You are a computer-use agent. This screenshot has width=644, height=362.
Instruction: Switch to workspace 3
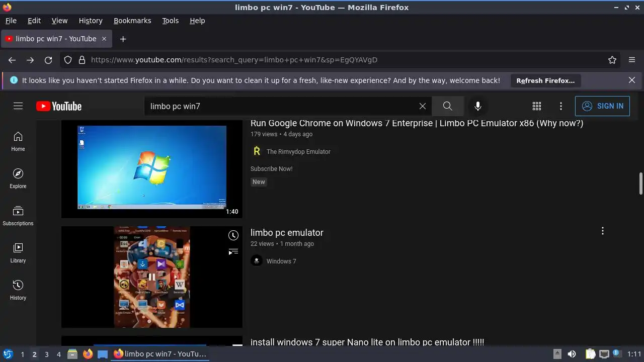[46, 354]
